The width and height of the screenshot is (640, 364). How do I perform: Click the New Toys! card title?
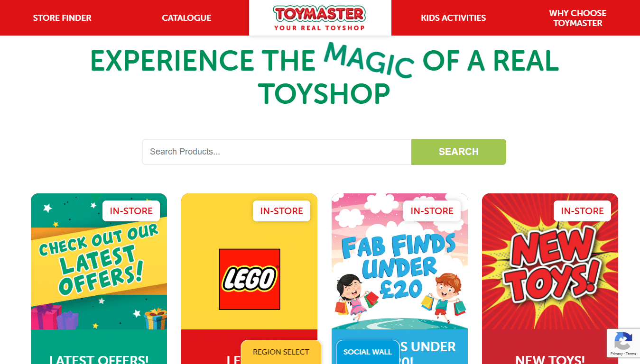550,359
